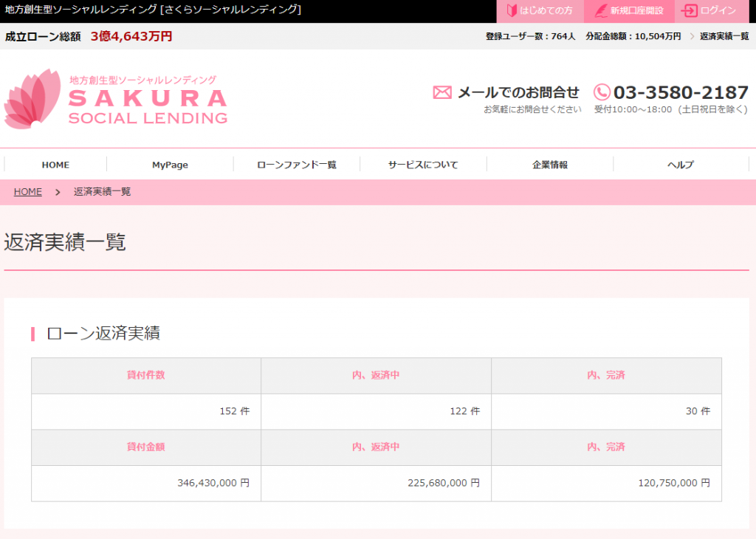
Task: Click the login arrow icon
Action: (x=689, y=11)
